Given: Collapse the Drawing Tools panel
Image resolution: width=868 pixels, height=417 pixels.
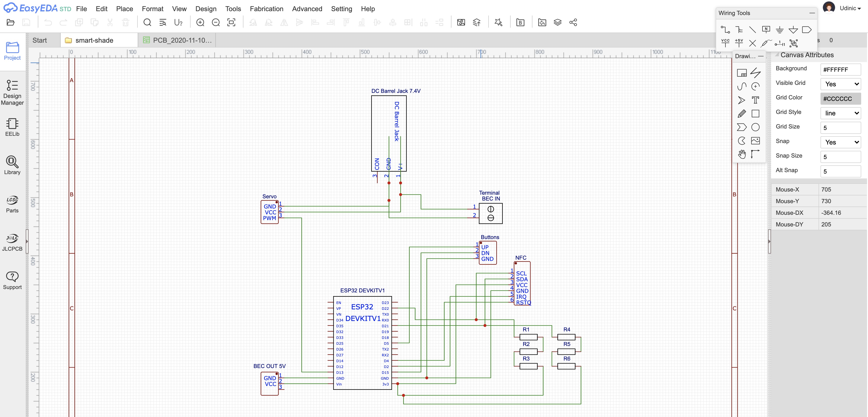Looking at the screenshot, I should [x=761, y=56].
